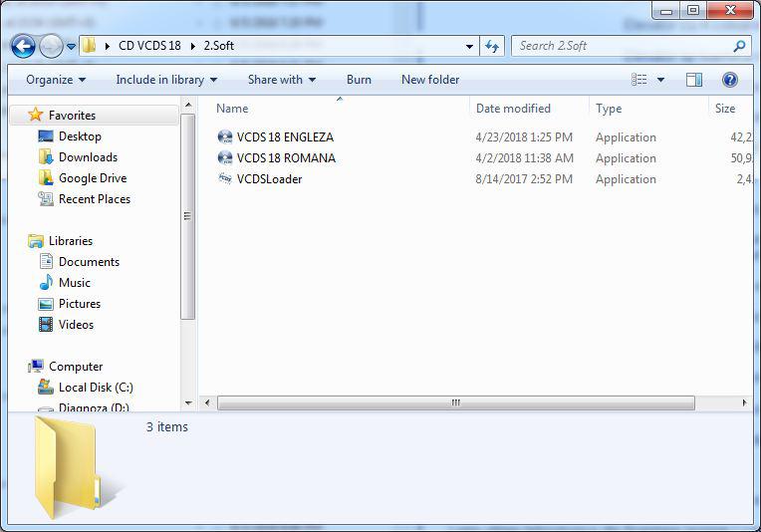The height and width of the screenshot is (532, 761).
Task: Click the Music note icon
Action: click(46, 282)
